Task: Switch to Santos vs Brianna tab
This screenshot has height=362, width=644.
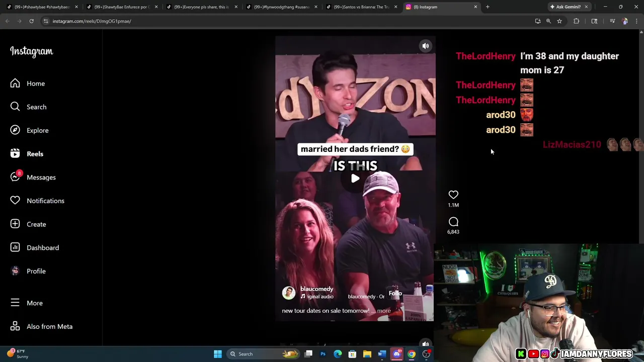Action: [361, 7]
